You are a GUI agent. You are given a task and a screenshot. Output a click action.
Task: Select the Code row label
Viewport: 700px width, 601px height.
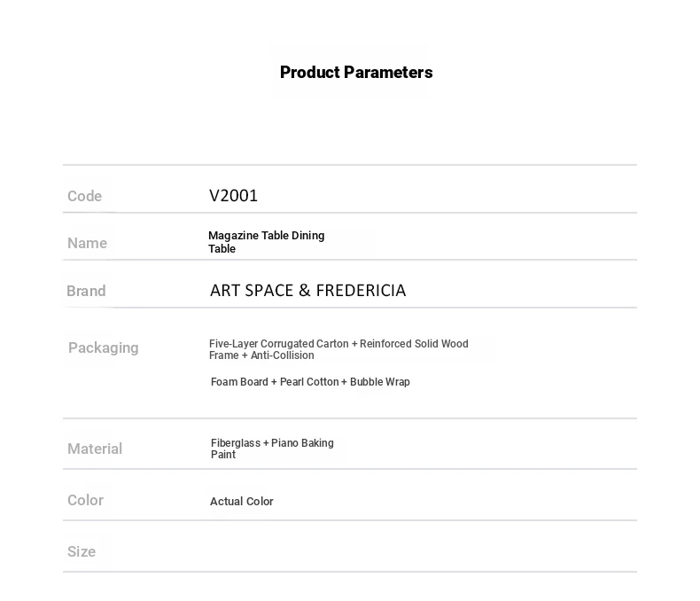tap(85, 196)
